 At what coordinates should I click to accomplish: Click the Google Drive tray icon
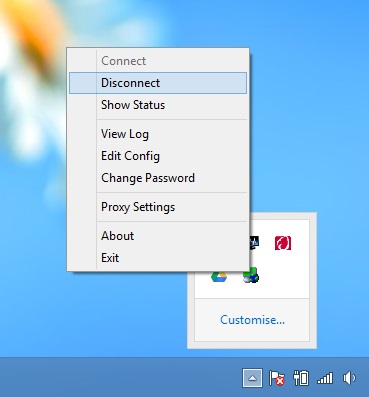click(219, 277)
